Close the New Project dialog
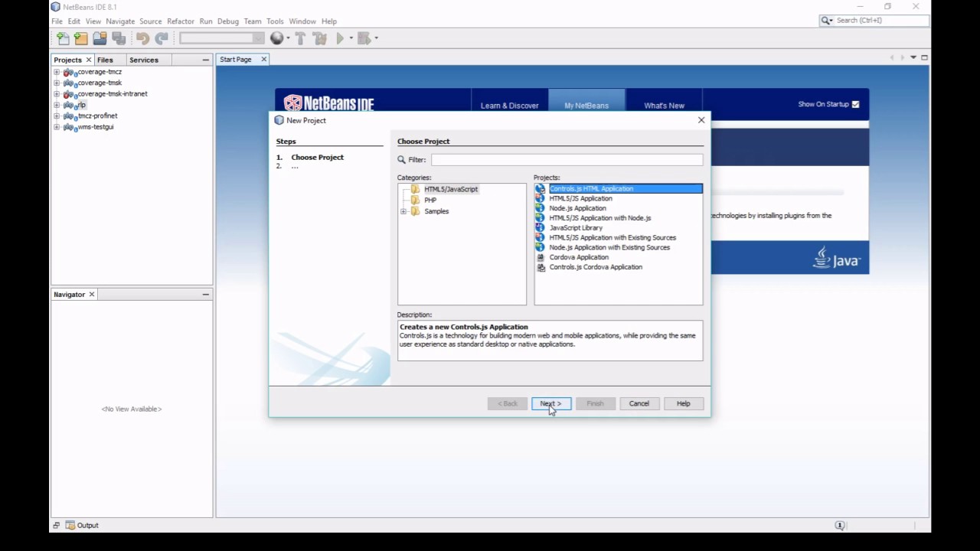980x551 pixels. click(x=701, y=120)
